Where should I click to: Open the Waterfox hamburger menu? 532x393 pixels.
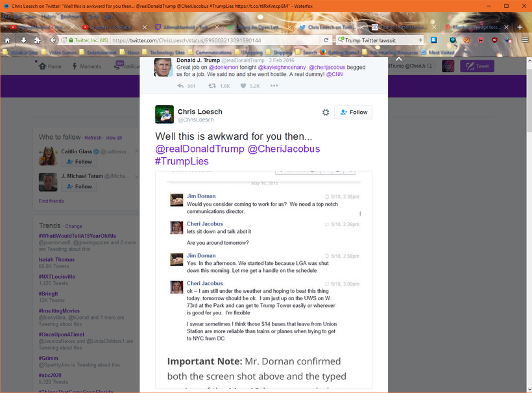[524, 40]
